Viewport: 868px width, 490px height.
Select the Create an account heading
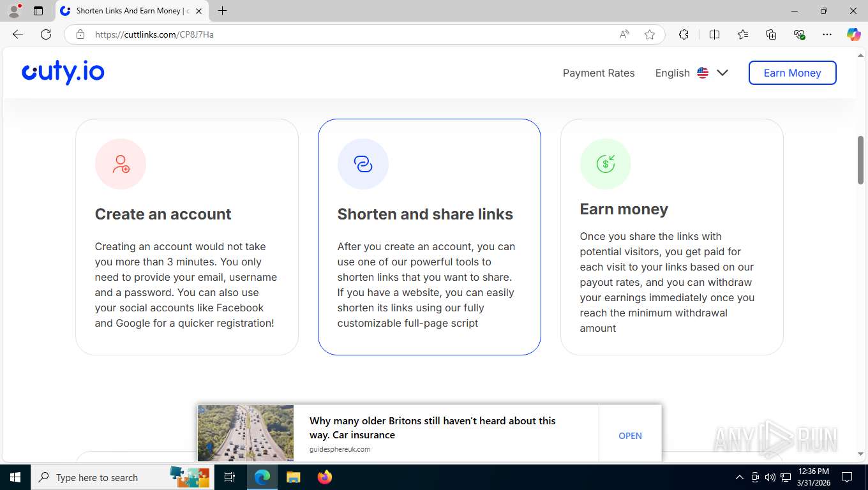click(163, 214)
